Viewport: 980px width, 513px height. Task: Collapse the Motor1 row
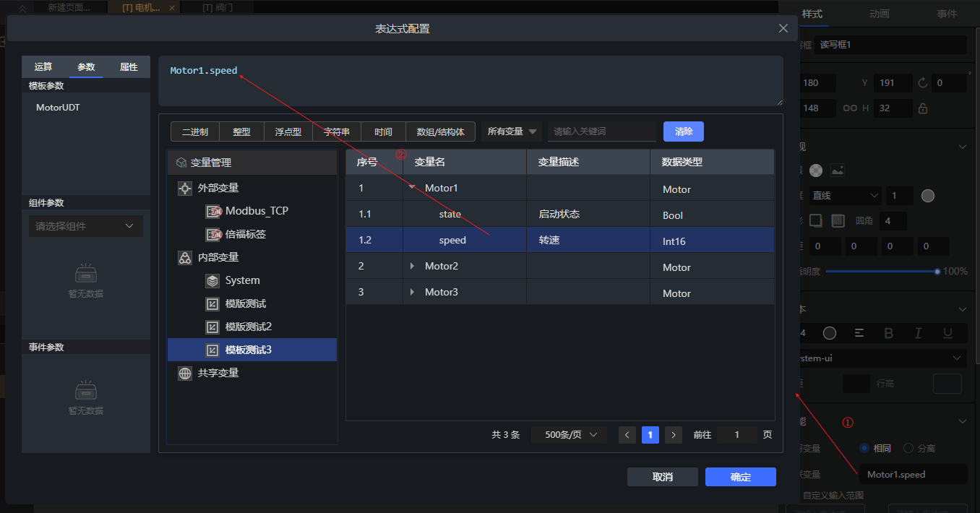[x=412, y=188]
